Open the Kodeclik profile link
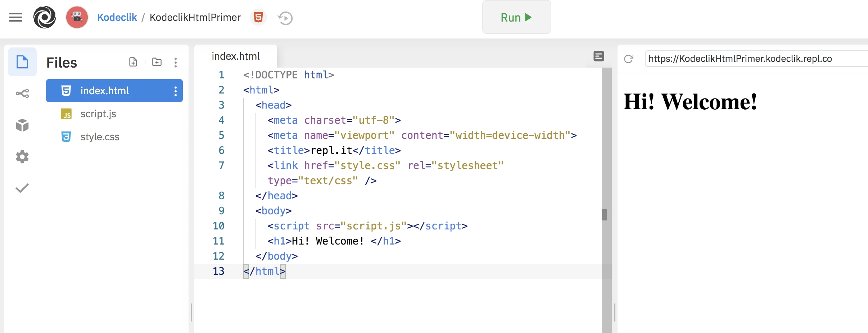868x333 pixels. 117,17
